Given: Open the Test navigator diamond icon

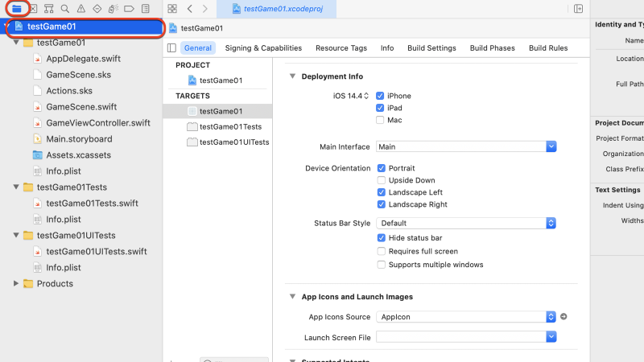Looking at the screenshot, I should click(x=97, y=9).
